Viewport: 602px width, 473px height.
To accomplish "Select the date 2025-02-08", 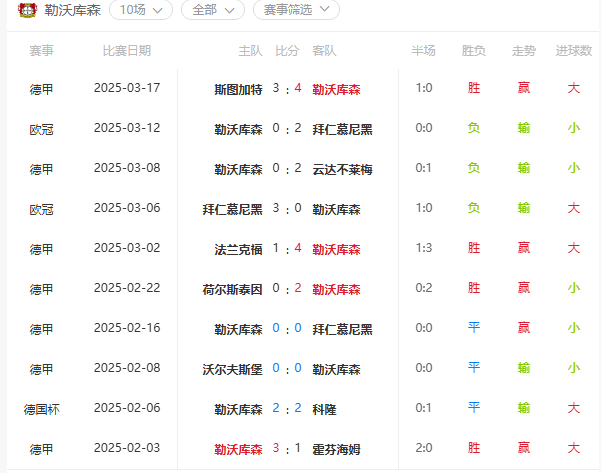I will [x=127, y=368].
